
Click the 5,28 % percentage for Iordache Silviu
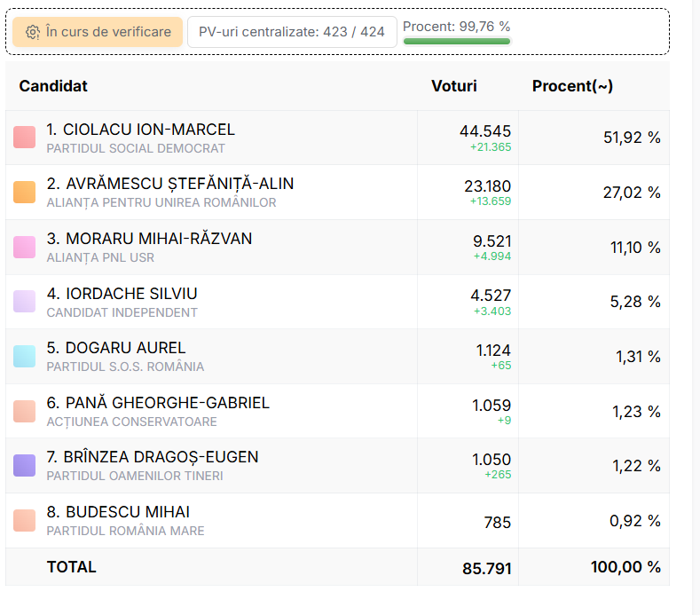click(x=634, y=302)
